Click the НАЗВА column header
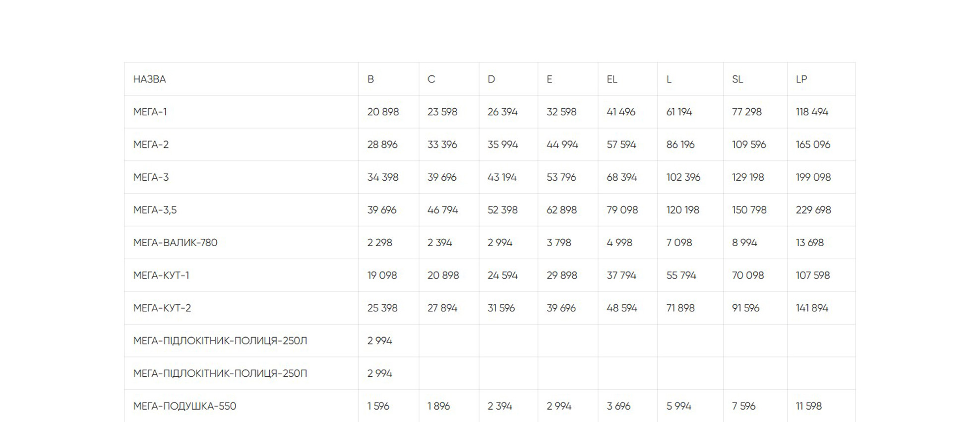Image resolution: width=980 pixels, height=422 pixels. (149, 79)
